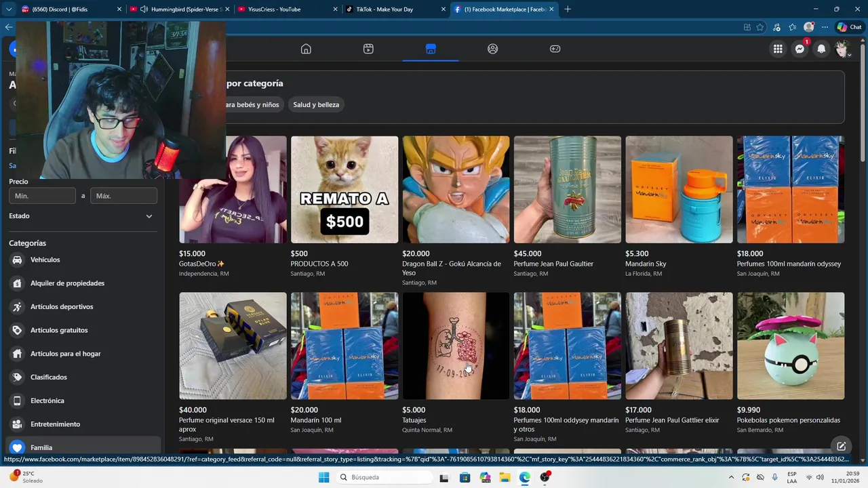868x488 pixels.
Task: Open Messenger with one unread notification
Action: [800, 49]
